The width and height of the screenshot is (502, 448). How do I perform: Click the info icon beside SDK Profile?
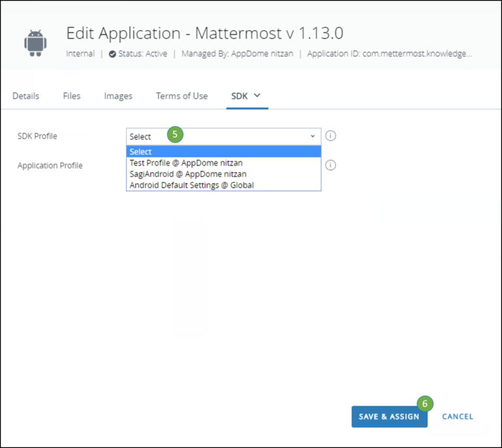tap(331, 136)
